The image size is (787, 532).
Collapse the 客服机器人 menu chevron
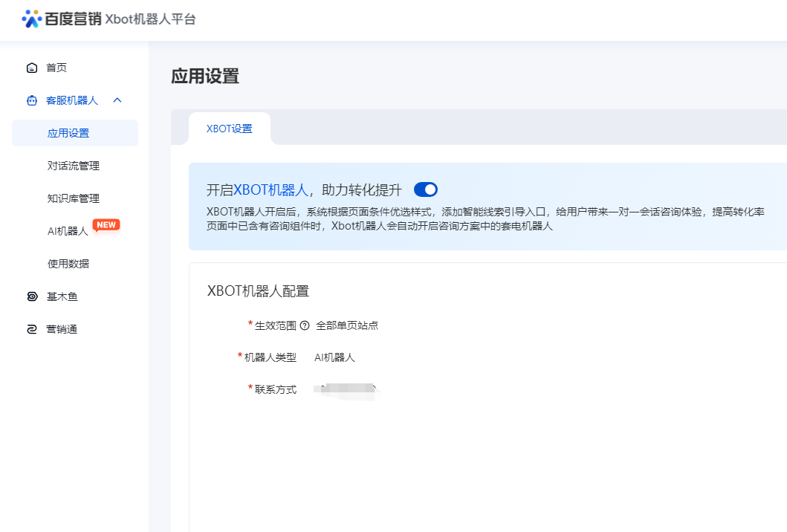[x=117, y=100]
